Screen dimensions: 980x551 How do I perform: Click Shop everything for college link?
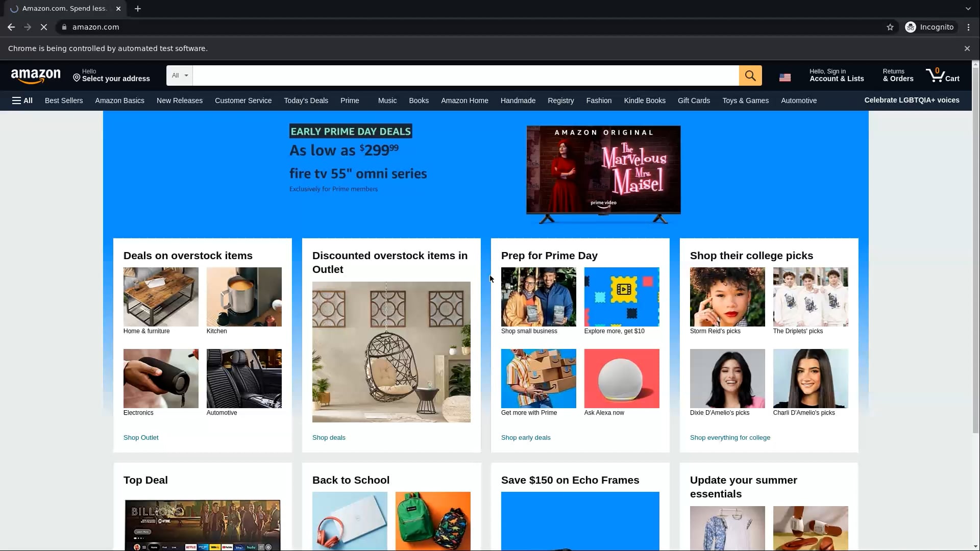coord(730,438)
